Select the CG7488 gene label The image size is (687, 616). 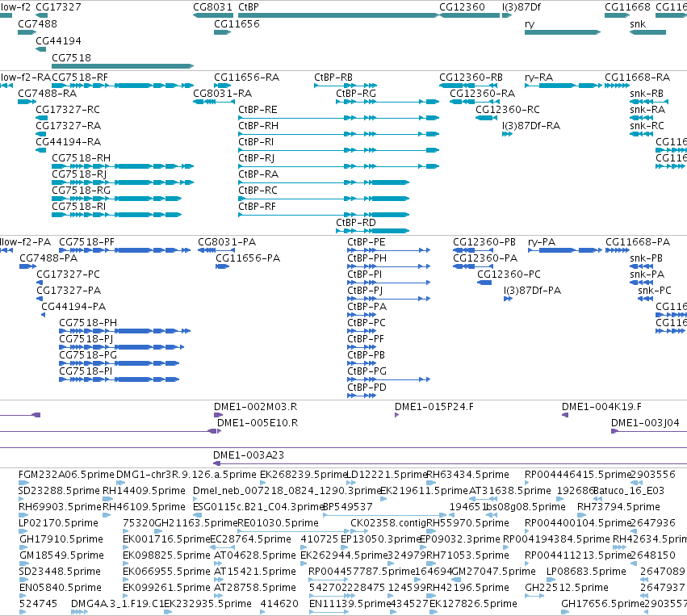pyautogui.click(x=37, y=24)
